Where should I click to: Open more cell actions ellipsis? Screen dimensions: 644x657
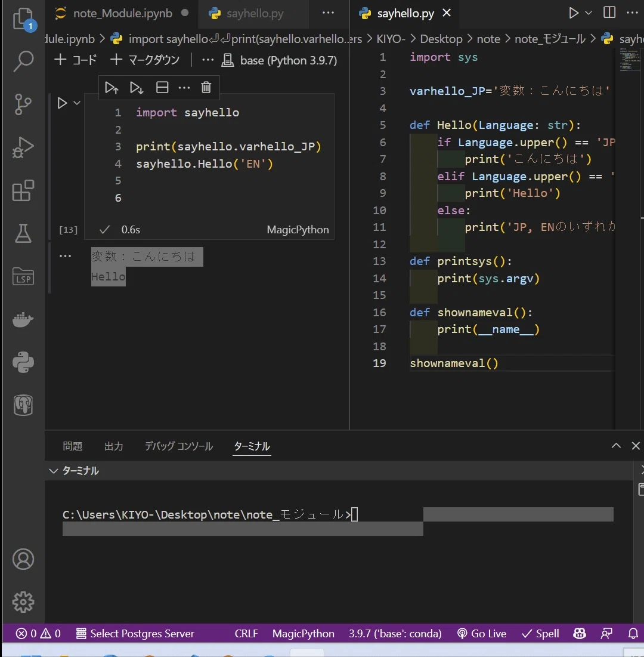[184, 88]
